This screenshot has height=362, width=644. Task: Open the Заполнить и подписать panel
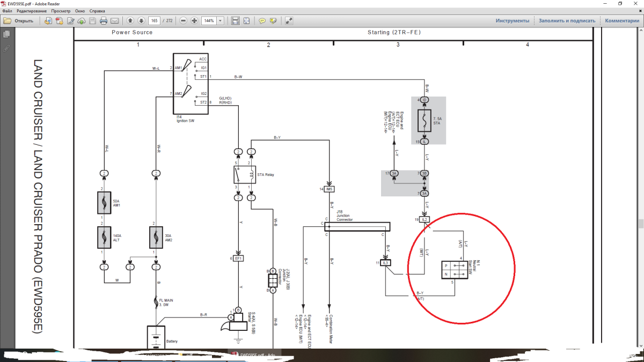[567, 20]
